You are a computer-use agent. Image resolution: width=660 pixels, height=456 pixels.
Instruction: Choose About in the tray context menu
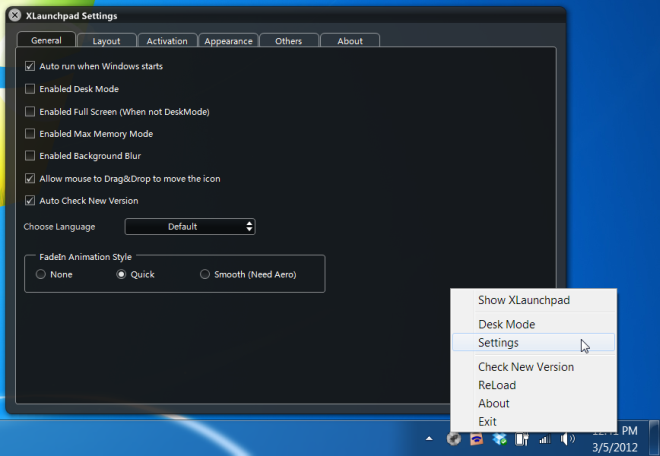coord(533,403)
